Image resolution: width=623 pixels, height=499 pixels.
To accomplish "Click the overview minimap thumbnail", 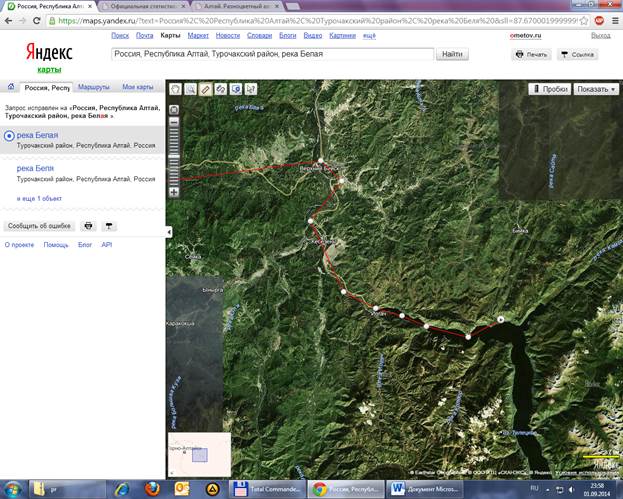I will coord(199,455).
